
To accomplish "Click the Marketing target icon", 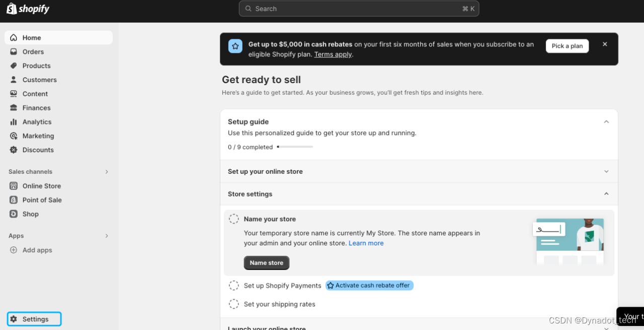I will 14,136.
